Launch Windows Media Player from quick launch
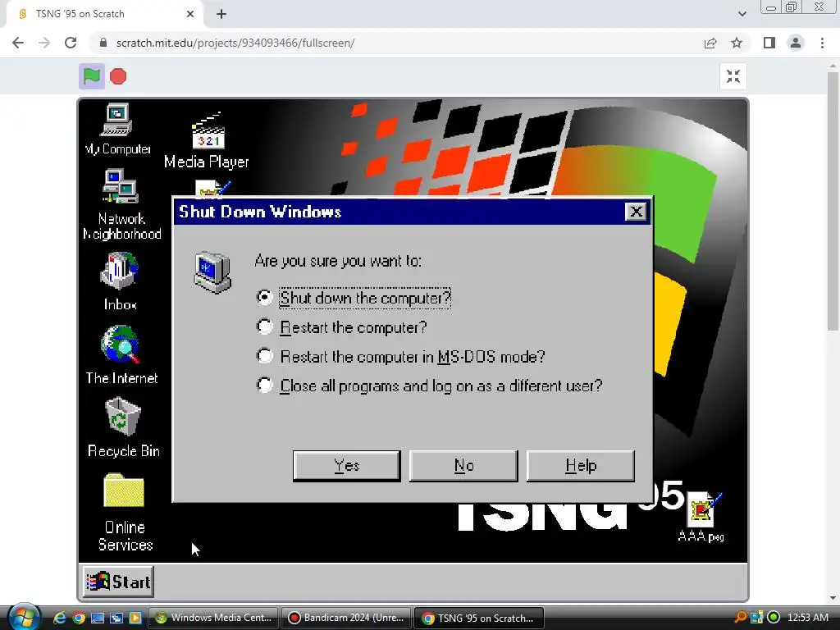 tap(135, 618)
